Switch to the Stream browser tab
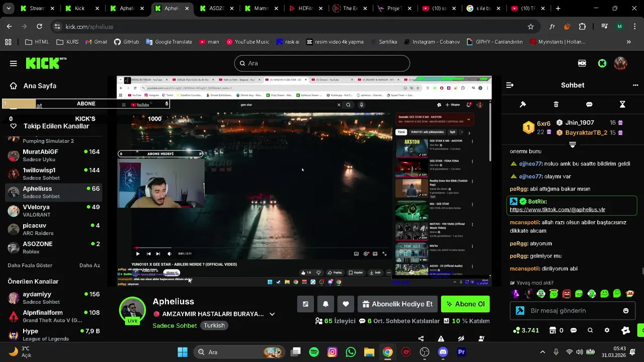 pyautogui.click(x=38, y=9)
